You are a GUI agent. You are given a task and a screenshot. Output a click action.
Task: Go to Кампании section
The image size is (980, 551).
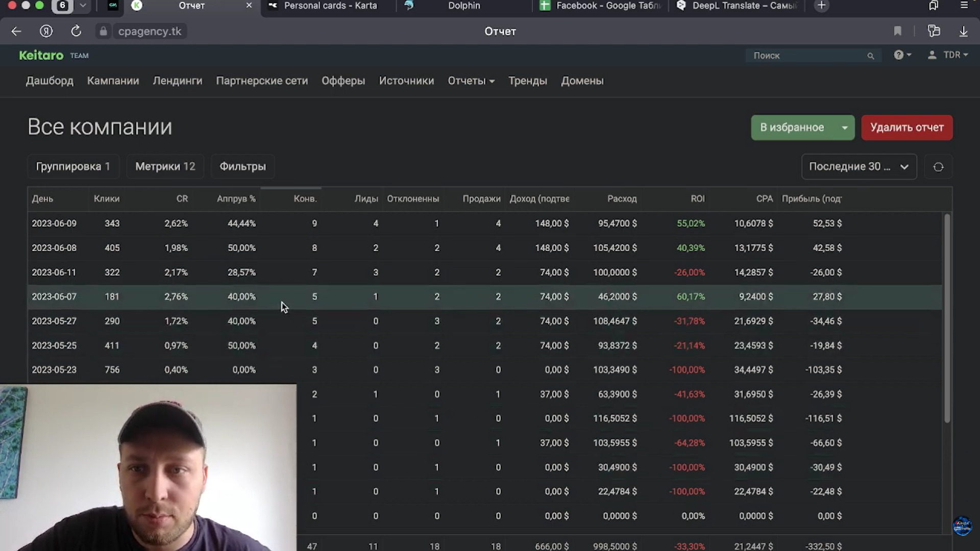(113, 81)
